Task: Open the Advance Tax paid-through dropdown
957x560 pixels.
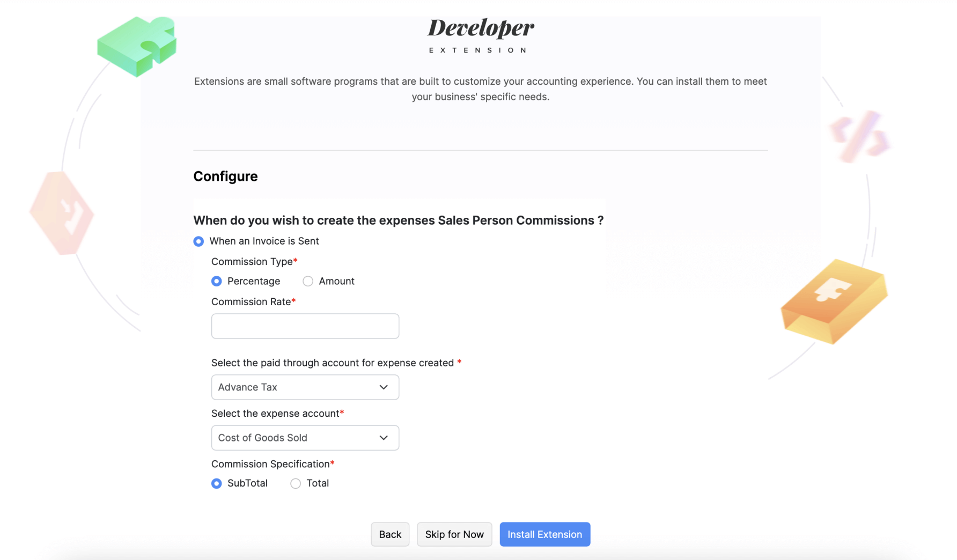Action: (x=305, y=387)
